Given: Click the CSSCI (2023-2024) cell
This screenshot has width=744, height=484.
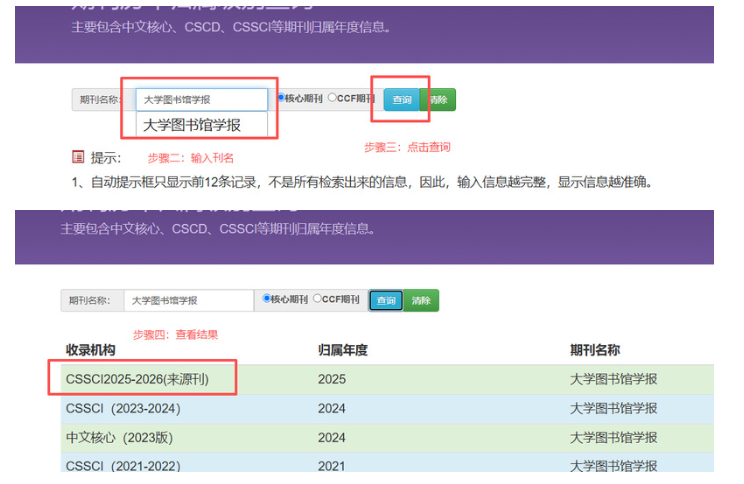Looking at the screenshot, I should [123, 409].
